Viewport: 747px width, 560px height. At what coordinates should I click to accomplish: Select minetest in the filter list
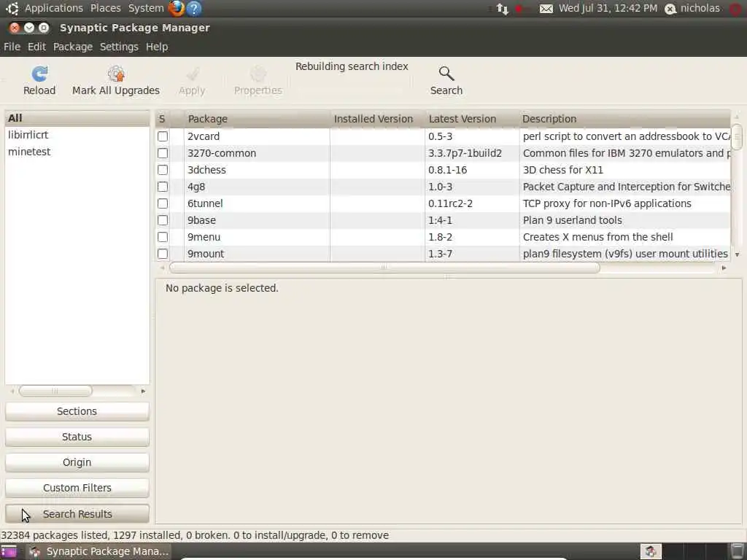click(77, 152)
